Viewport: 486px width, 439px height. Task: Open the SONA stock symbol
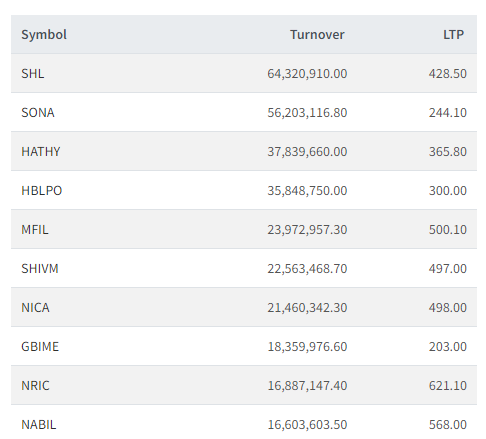(38, 113)
